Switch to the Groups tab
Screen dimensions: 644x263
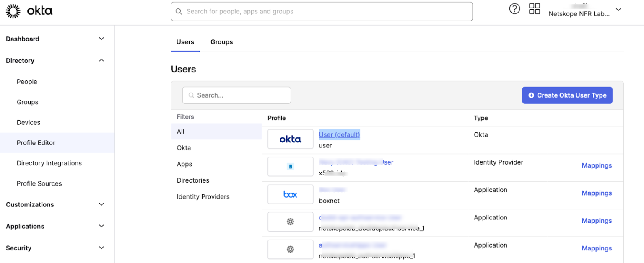point(221,42)
